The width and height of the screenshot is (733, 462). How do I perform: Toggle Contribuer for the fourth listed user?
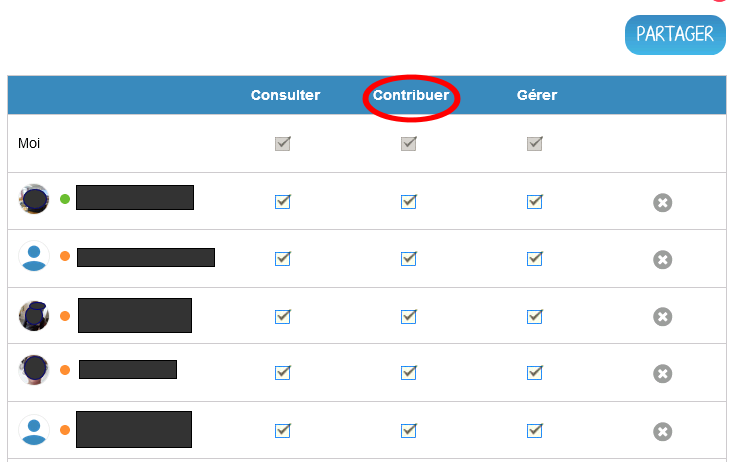point(408,373)
